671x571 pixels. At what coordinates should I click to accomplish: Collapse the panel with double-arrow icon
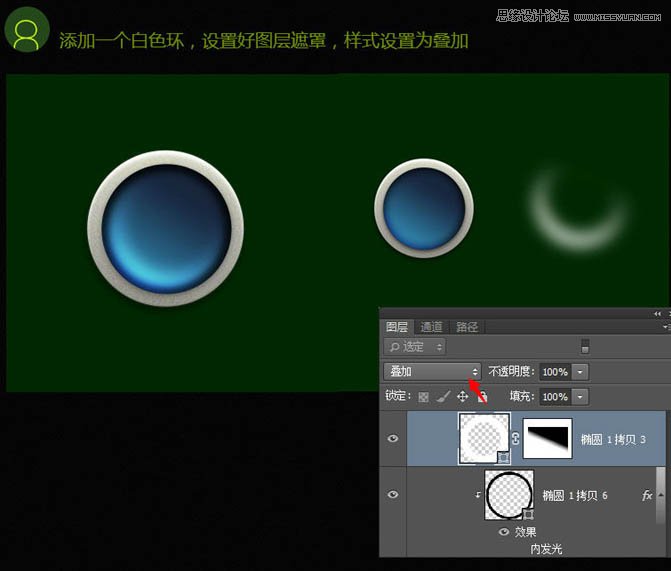[658, 314]
